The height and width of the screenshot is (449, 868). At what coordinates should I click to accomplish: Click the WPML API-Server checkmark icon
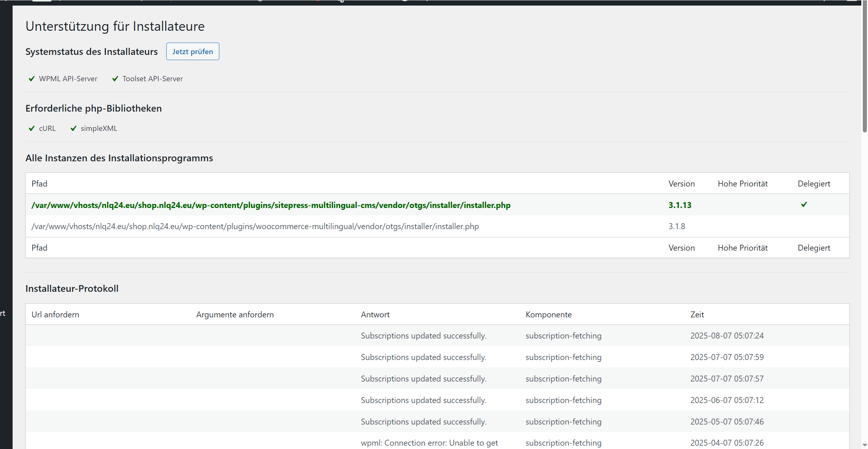pos(32,79)
